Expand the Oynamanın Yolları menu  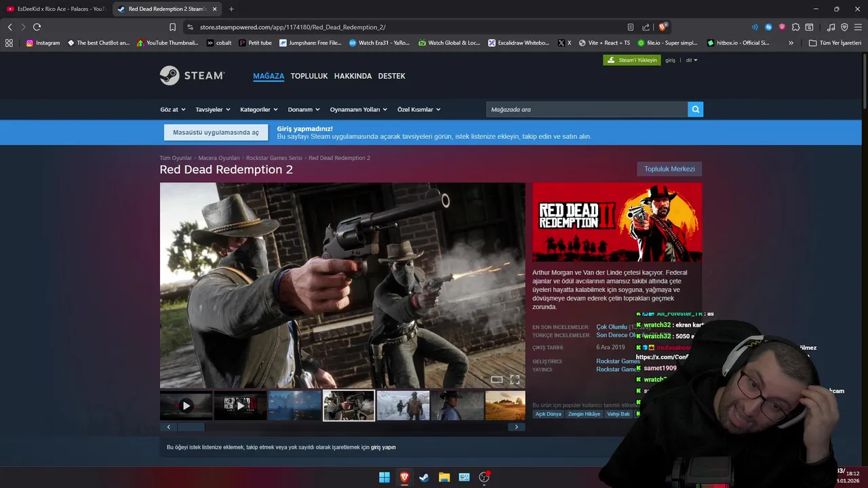359,109
